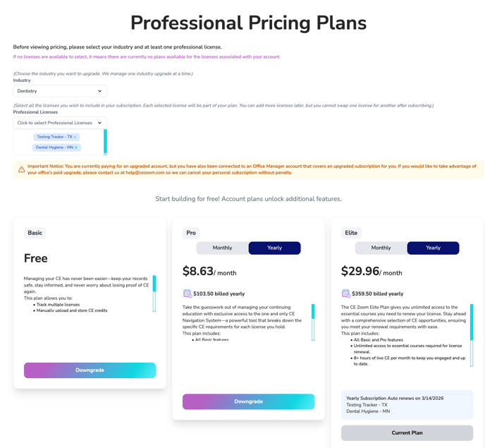Switch Elite plan to Monthly billing

coord(381,248)
